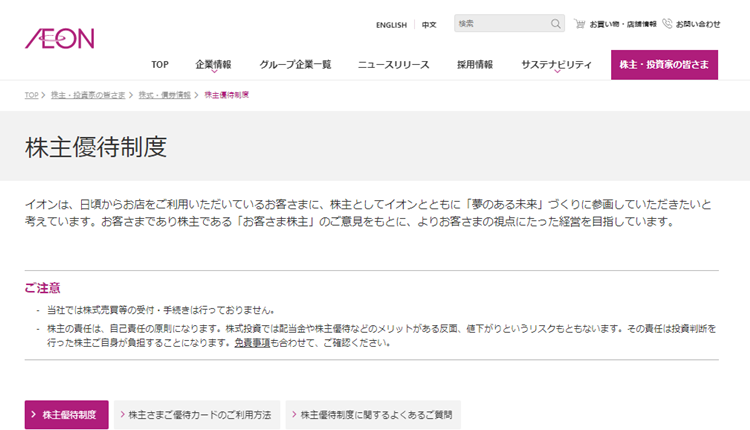Click the ご注意 heading
The image size is (750, 430).
43,288
